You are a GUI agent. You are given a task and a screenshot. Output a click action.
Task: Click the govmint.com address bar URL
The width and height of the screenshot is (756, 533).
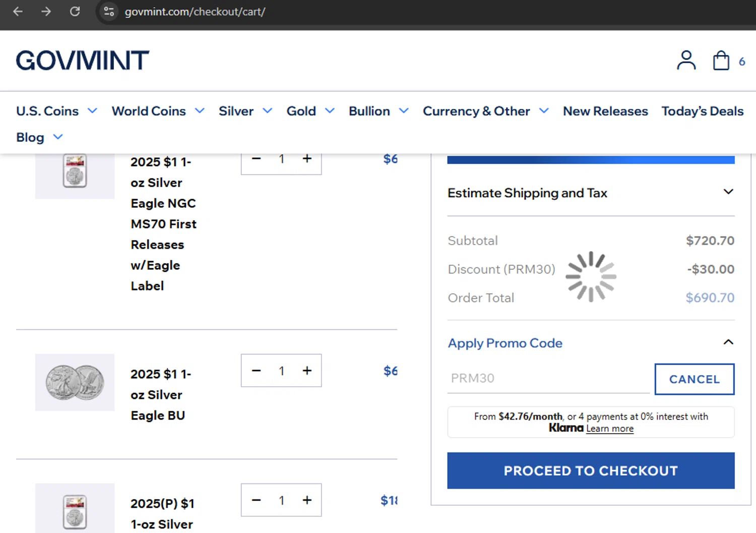pos(195,12)
